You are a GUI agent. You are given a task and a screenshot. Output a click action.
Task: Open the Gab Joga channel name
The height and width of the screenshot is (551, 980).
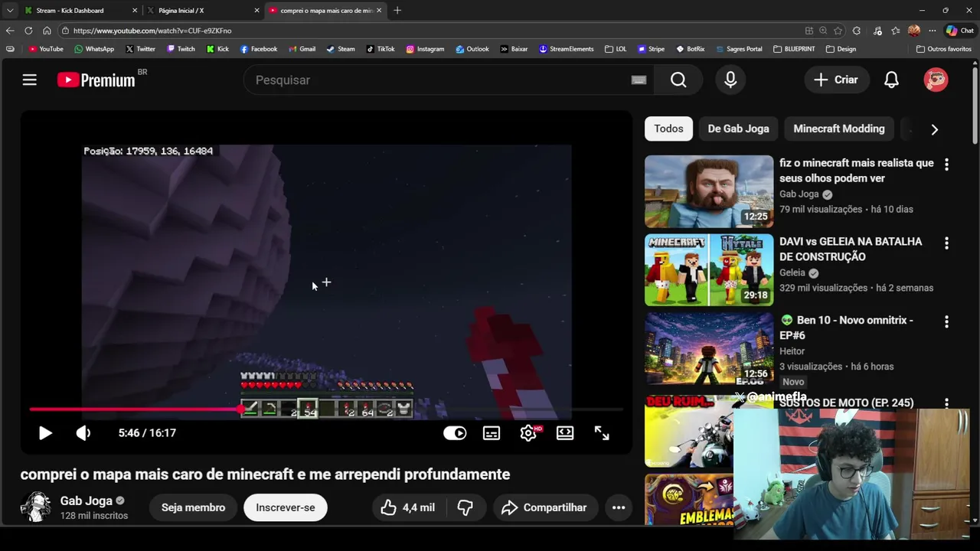pos(86,500)
